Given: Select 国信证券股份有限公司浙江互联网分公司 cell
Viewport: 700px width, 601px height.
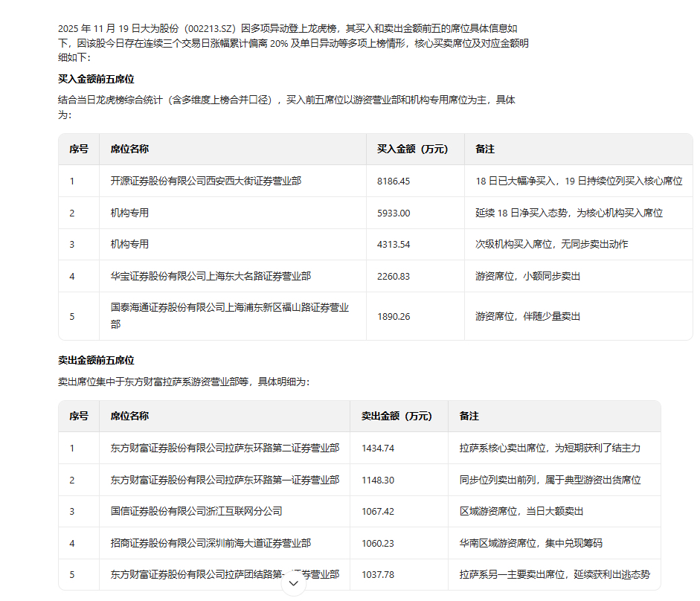Looking at the screenshot, I should tap(196, 511).
